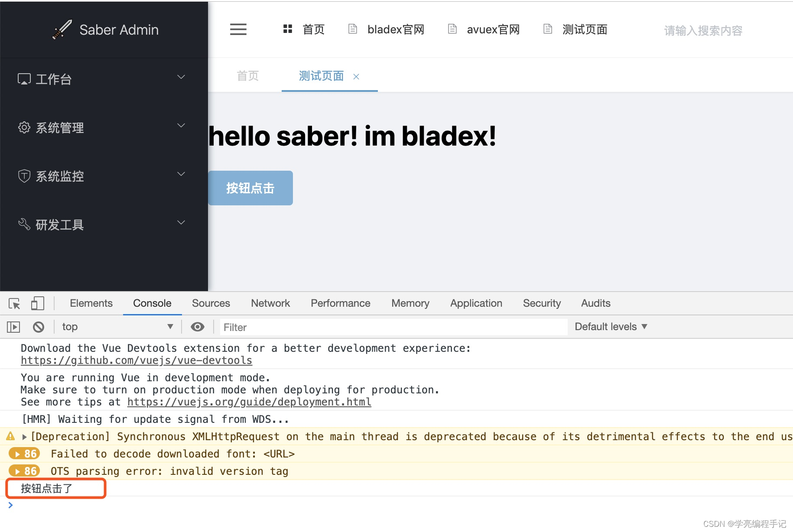
Task: Click the gear icon beside 系统管理
Action: click(24, 127)
